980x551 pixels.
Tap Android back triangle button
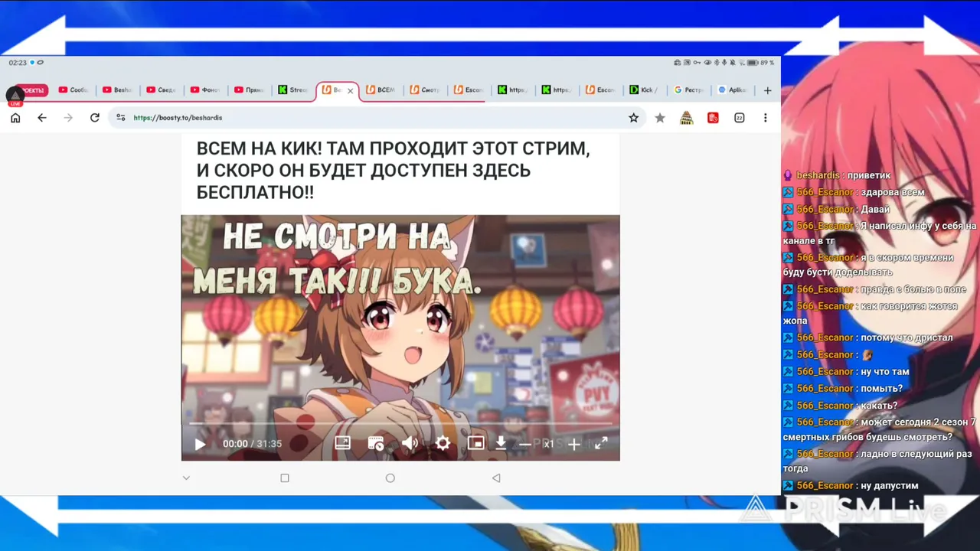pyautogui.click(x=496, y=478)
